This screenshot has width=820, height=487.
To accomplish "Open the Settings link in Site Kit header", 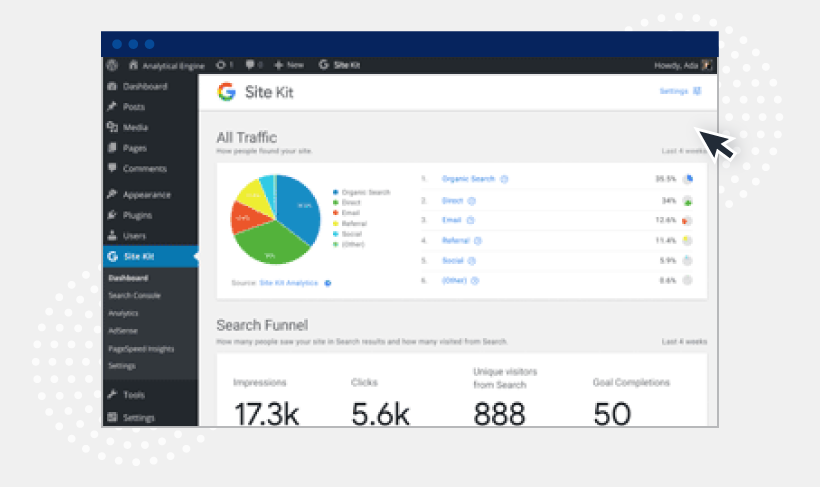I will [680, 91].
